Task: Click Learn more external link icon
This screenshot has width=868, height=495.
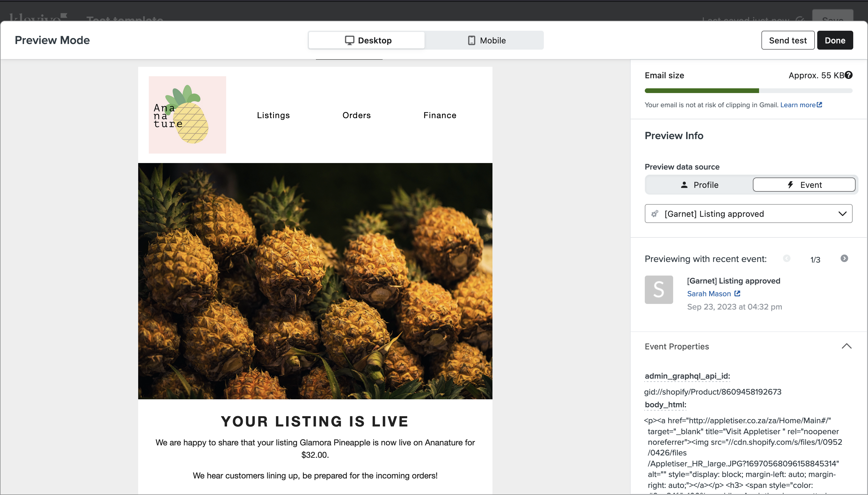Action: click(819, 105)
